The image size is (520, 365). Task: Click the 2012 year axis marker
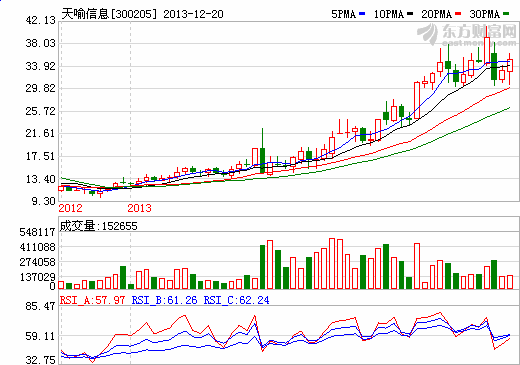tap(70, 208)
